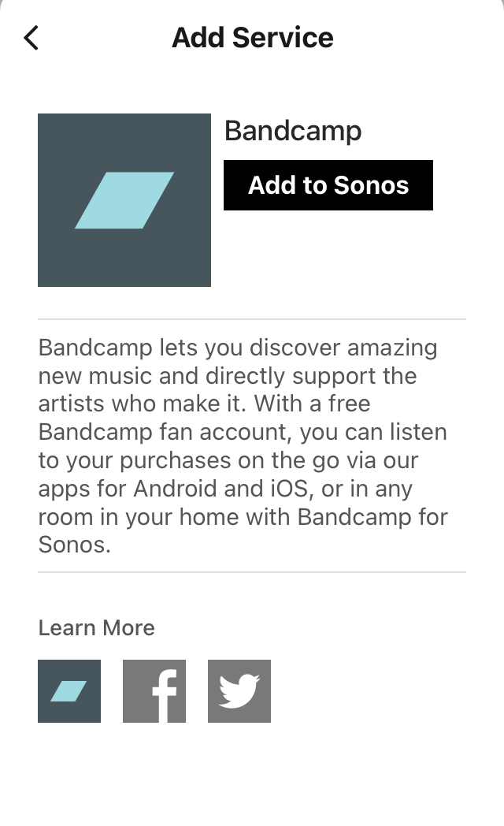The width and height of the screenshot is (504, 826).
Task: Tap the divider line below the description
Action: click(252, 572)
